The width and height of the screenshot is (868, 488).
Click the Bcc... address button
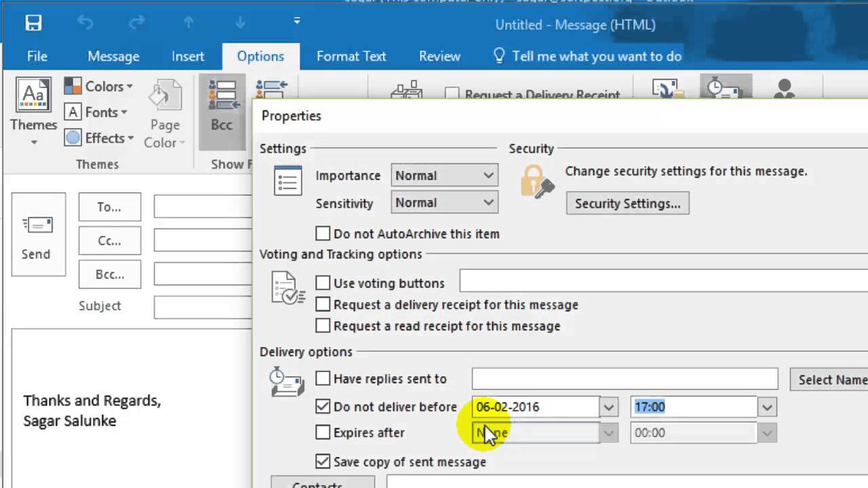point(110,274)
